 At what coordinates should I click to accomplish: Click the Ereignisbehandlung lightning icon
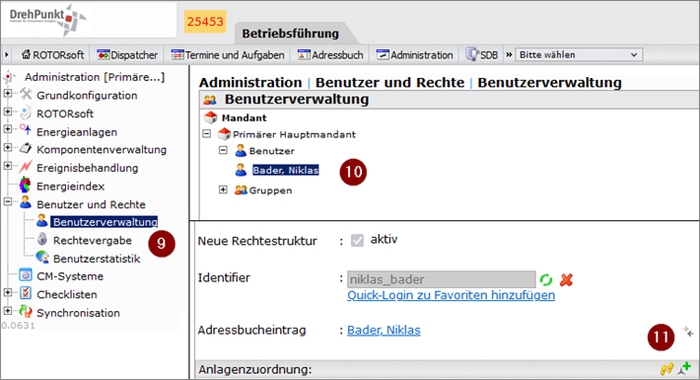[x=26, y=167]
